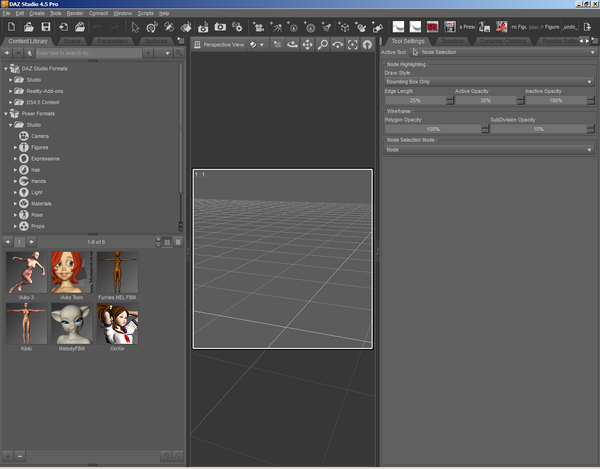Screen dimensions: 600x469
Task: Select the DS4.5 Content folder
Action: pyautogui.click(x=42, y=103)
